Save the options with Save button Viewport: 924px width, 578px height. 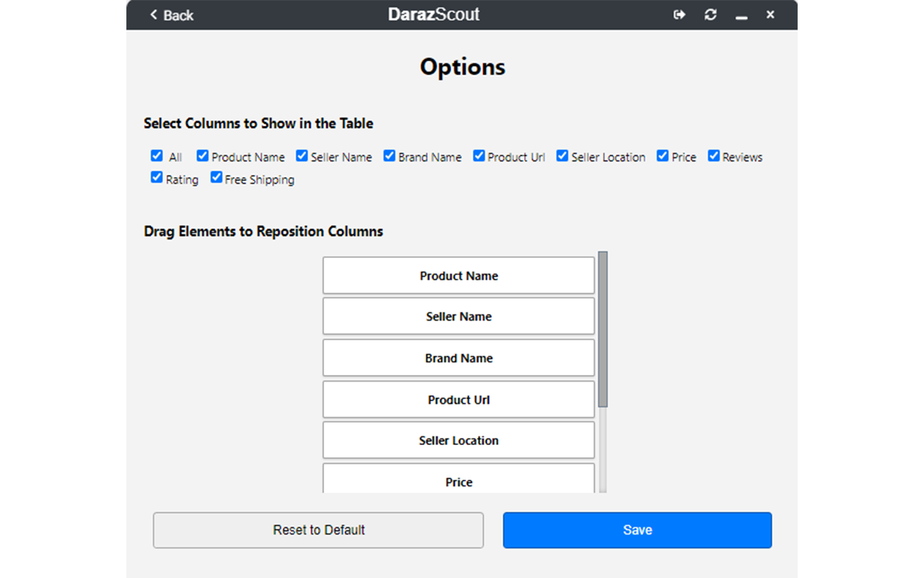[x=637, y=530]
